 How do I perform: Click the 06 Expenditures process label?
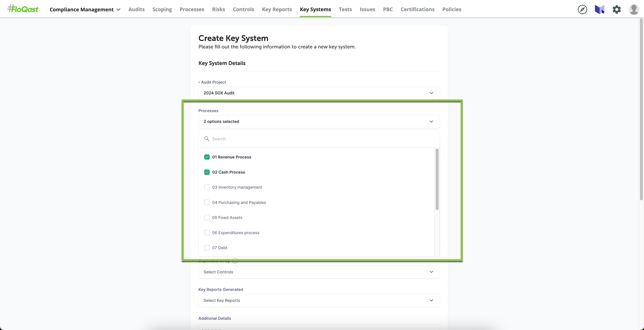[x=236, y=233]
